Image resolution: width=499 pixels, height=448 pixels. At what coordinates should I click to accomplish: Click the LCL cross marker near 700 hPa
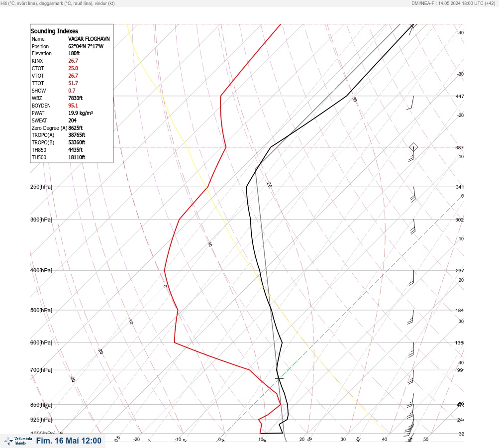click(279, 378)
